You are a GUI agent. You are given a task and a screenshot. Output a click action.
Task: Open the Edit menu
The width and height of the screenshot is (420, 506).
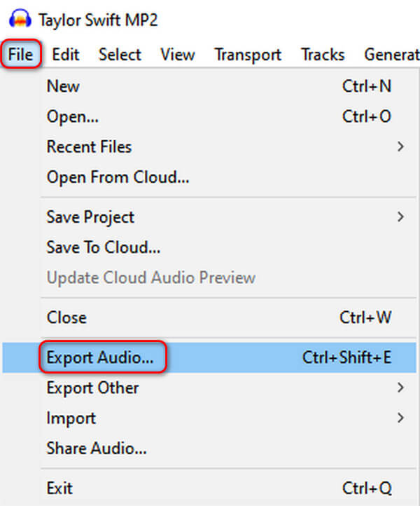point(66,54)
